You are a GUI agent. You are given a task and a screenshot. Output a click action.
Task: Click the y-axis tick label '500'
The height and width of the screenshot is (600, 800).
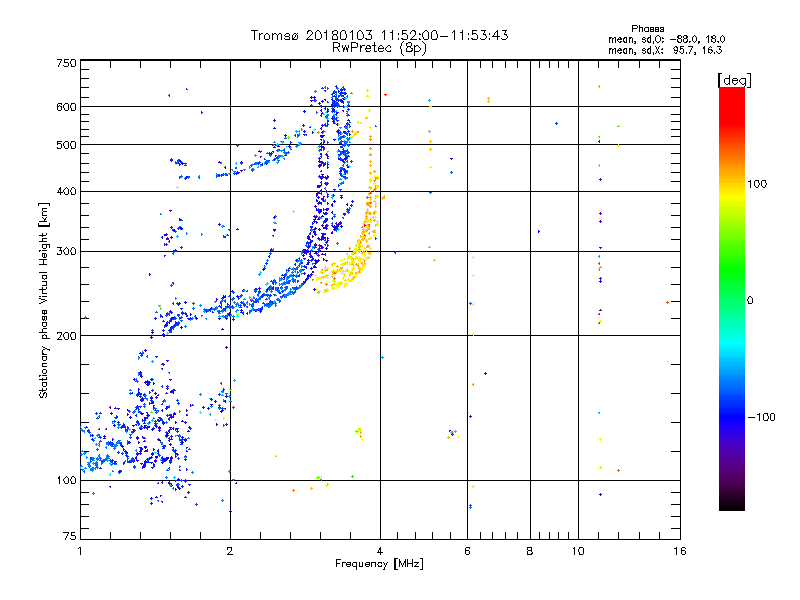point(66,145)
